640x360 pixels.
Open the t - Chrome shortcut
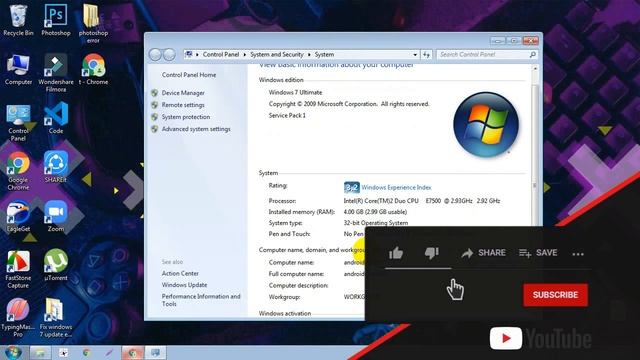(93, 69)
